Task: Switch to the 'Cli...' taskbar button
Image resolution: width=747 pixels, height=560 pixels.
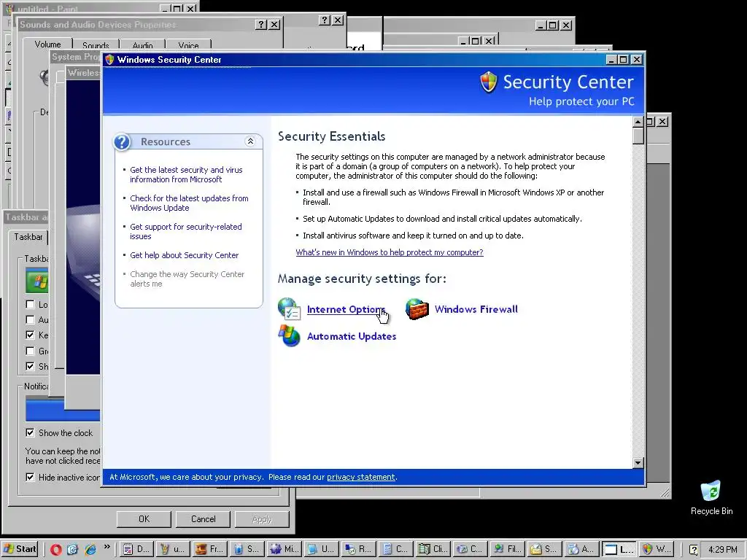Action: [432, 549]
